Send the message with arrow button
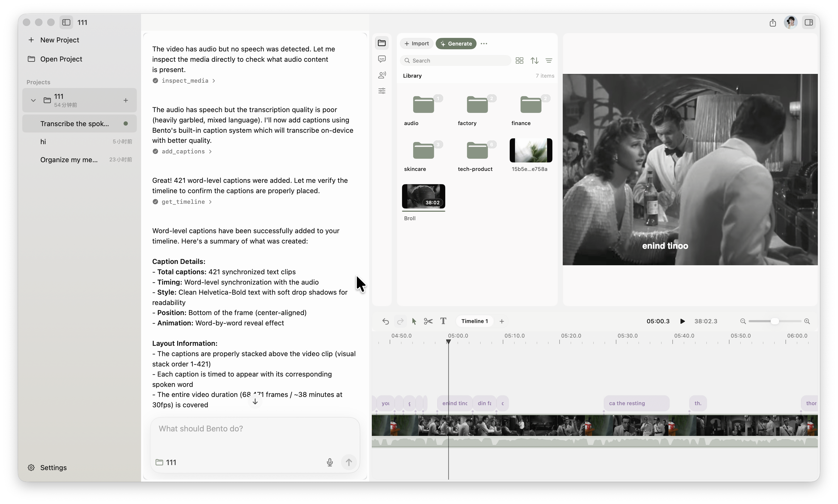 (x=349, y=462)
